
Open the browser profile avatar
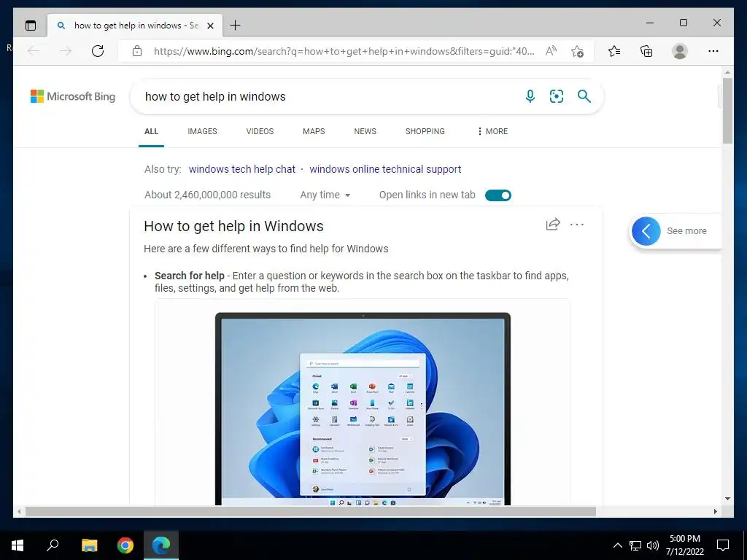[680, 51]
